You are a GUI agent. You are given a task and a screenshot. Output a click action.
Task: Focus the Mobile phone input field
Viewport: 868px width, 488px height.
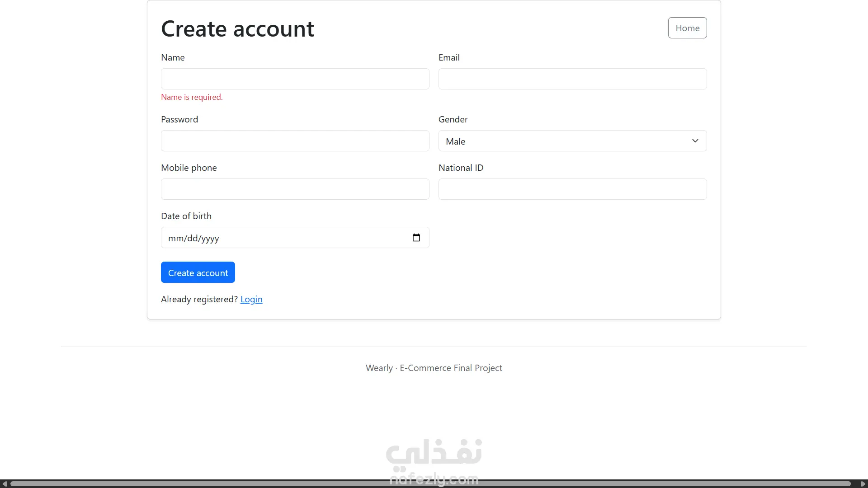(x=295, y=189)
